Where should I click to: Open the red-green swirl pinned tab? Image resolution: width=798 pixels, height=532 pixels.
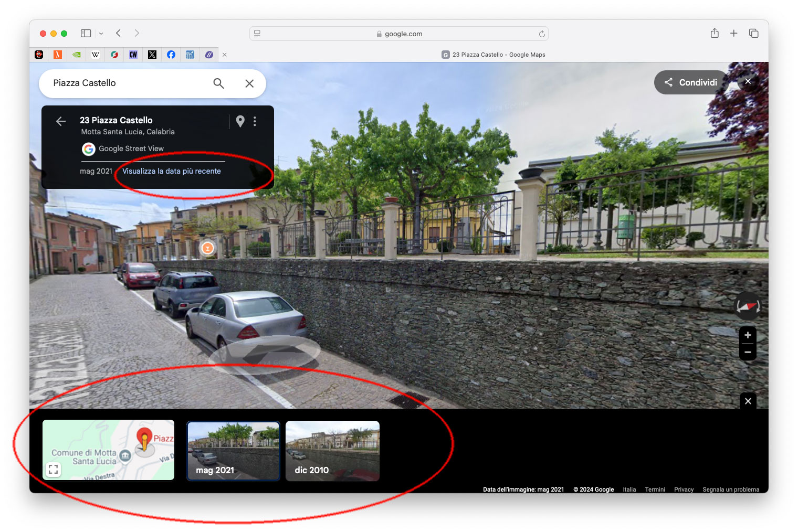(x=114, y=55)
